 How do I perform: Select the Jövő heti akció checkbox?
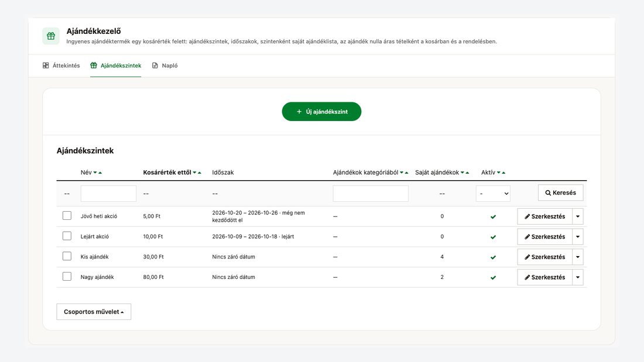coord(67,215)
